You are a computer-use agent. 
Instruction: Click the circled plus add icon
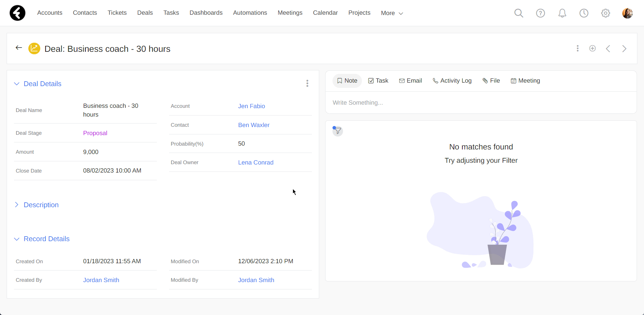(x=593, y=48)
